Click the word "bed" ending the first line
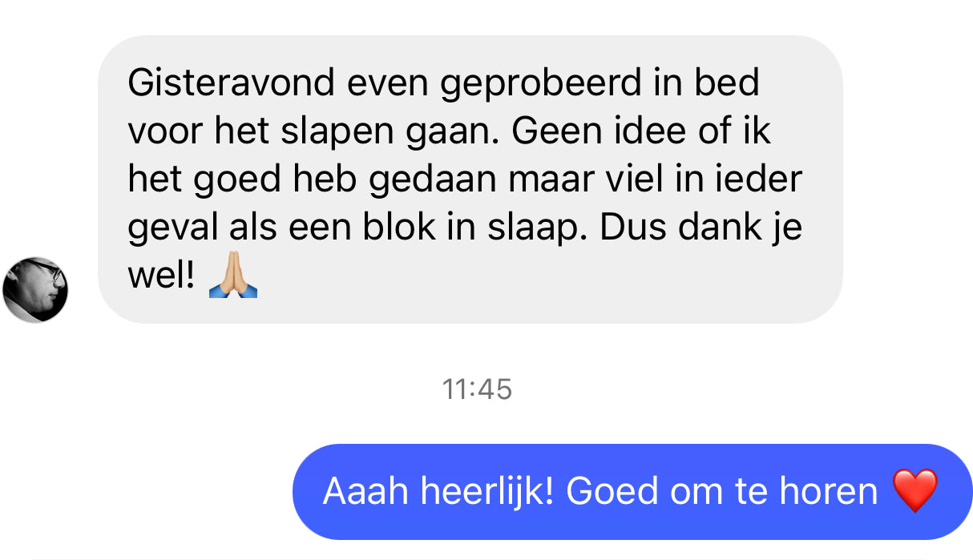This screenshot has width=973, height=560. click(x=728, y=83)
